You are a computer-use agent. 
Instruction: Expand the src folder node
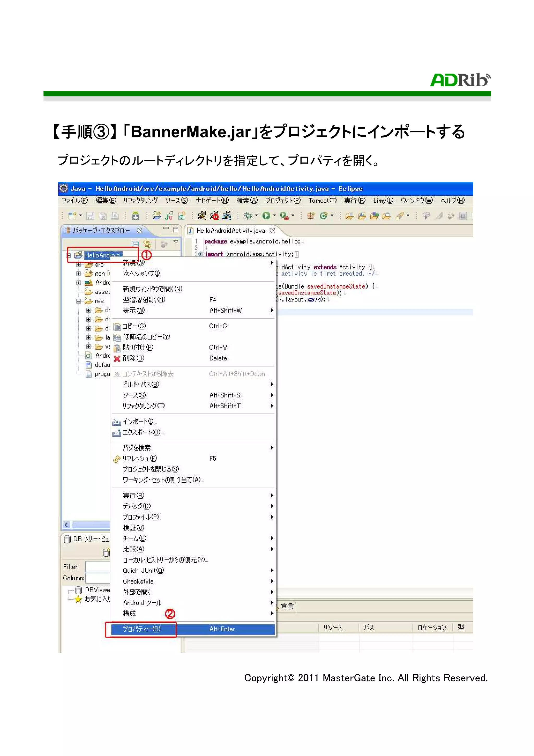click(x=78, y=265)
